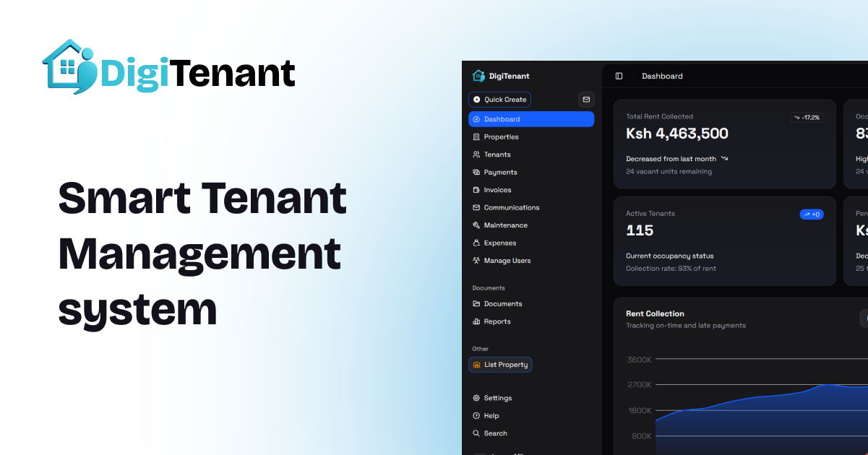Image resolution: width=868 pixels, height=455 pixels.
Task: Click the DigiTenant house icon in the sidebar header
Action: click(478, 76)
